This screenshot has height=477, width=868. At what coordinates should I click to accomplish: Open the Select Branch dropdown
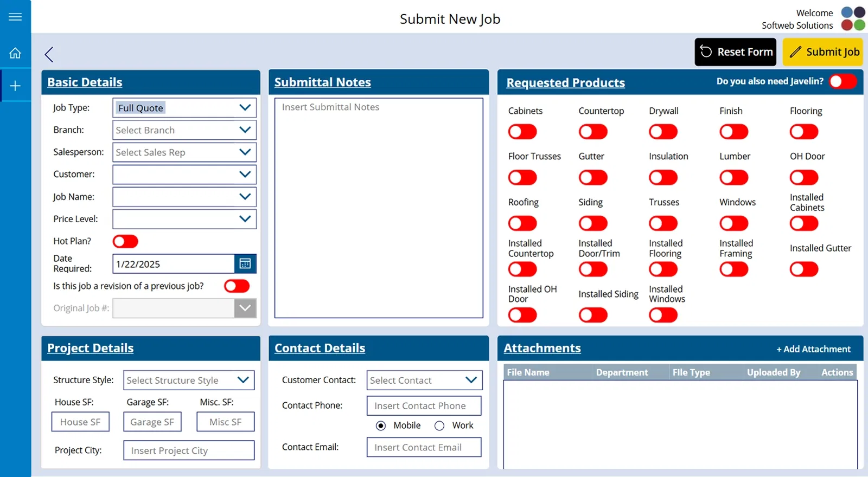pyautogui.click(x=184, y=130)
